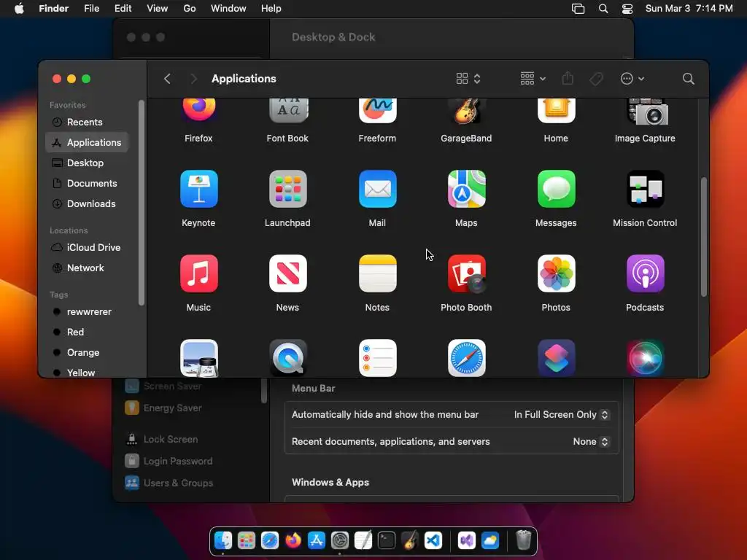Image resolution: width=747 pixels, height=560 pixels.
Task: Click the Home app label
Action: (x=556, y=138)
